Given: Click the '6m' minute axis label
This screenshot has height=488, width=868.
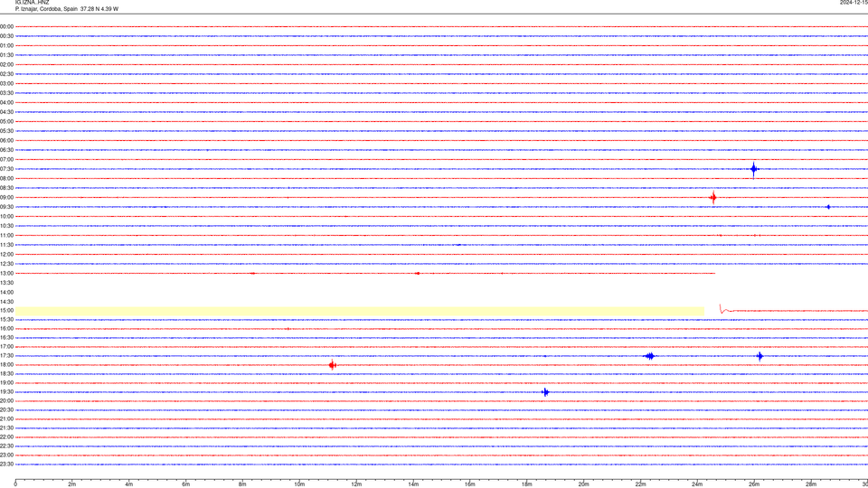Looking at the screenshot, I should [186, 484].
